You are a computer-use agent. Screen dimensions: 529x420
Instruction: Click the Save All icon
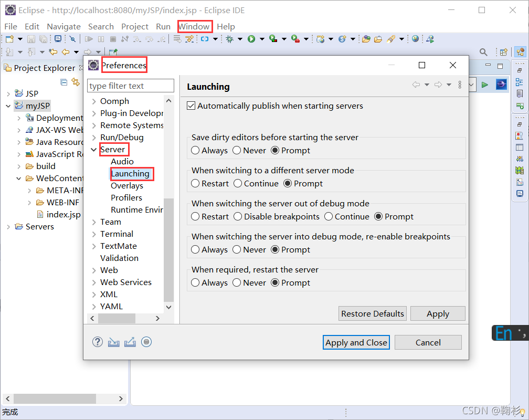(43, 39)
